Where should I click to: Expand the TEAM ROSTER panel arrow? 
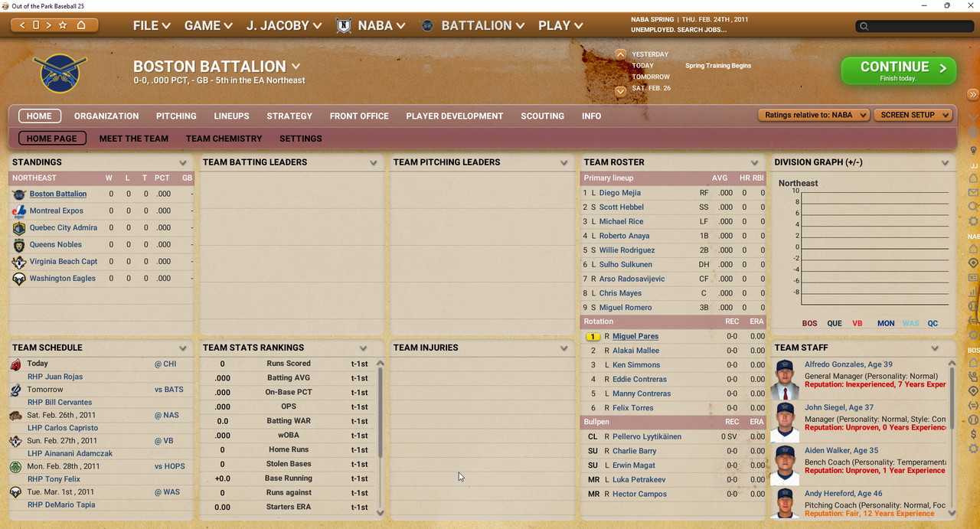tap(755, 162)
